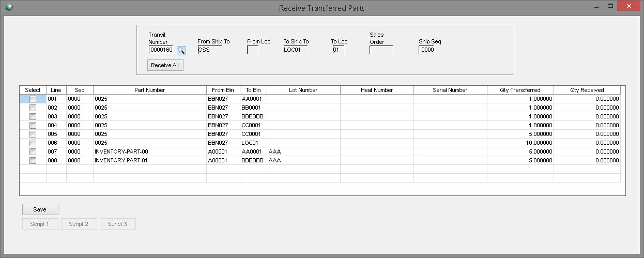The height and width of the screenshot is (258, 644).
Task: Click the Qty Transferred column header
Action: (x=520, y=90)
